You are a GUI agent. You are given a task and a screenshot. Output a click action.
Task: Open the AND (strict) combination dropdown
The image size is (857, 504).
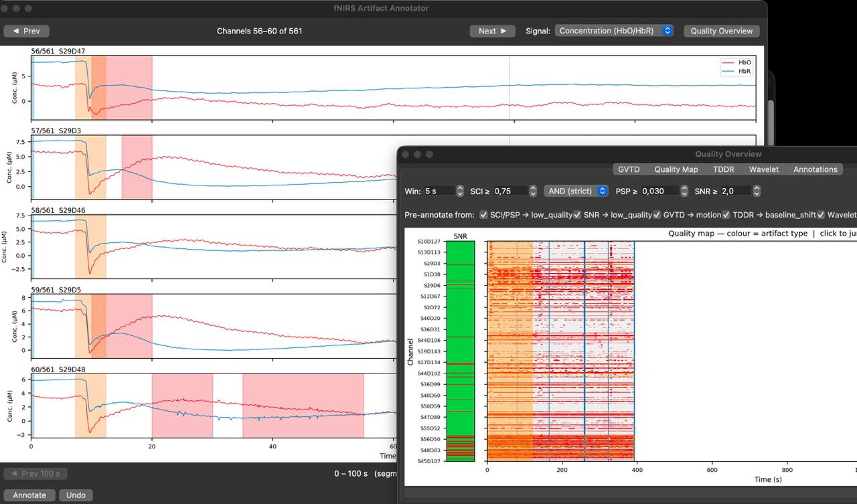[x=576, y=191]
